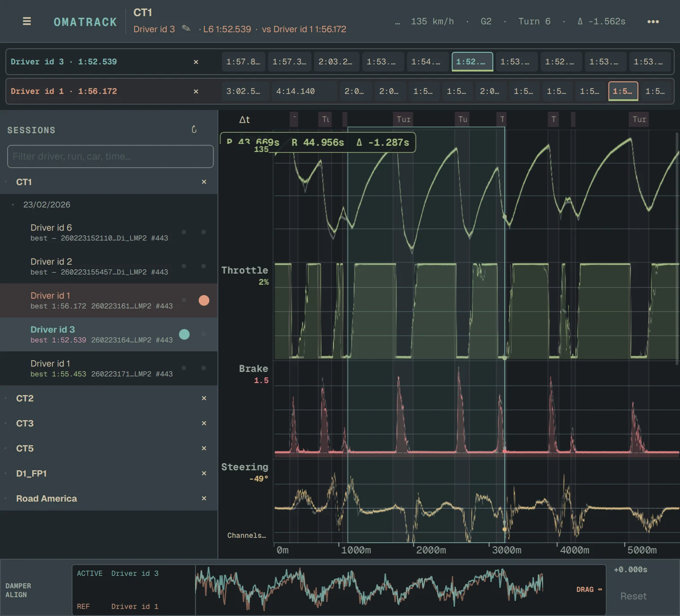
Task: Click the X icon on the D1_FP1 group
Action: click(x=204, y=473)
